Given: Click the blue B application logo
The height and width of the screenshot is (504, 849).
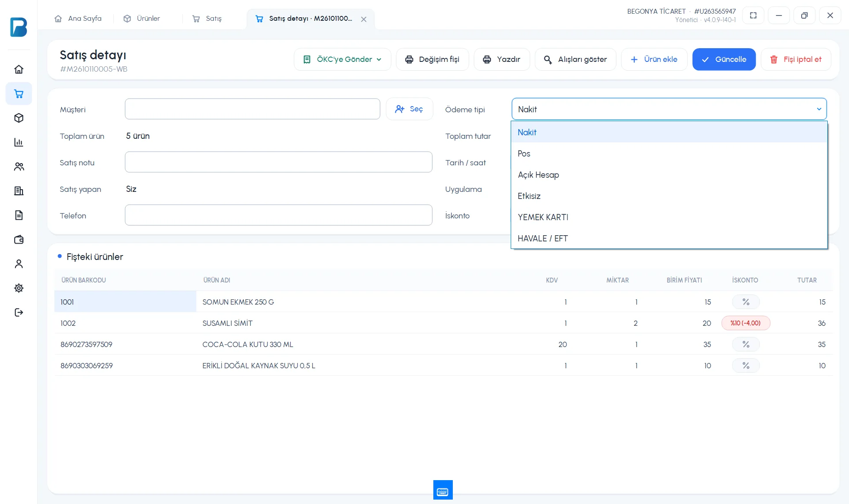Looking at the screenshot, I should point(19,27).
